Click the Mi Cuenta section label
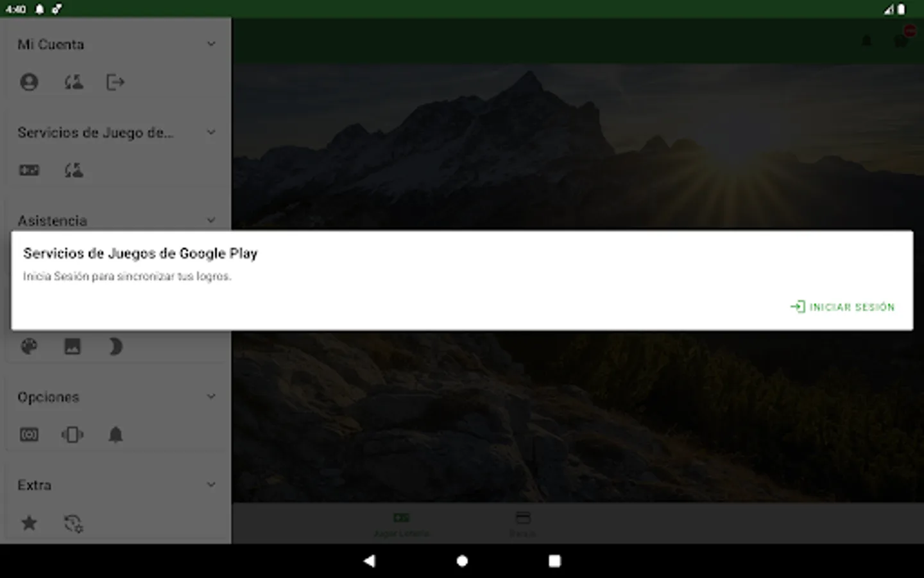924x578 pixels. pyautogui.click(x=51, y=44)
